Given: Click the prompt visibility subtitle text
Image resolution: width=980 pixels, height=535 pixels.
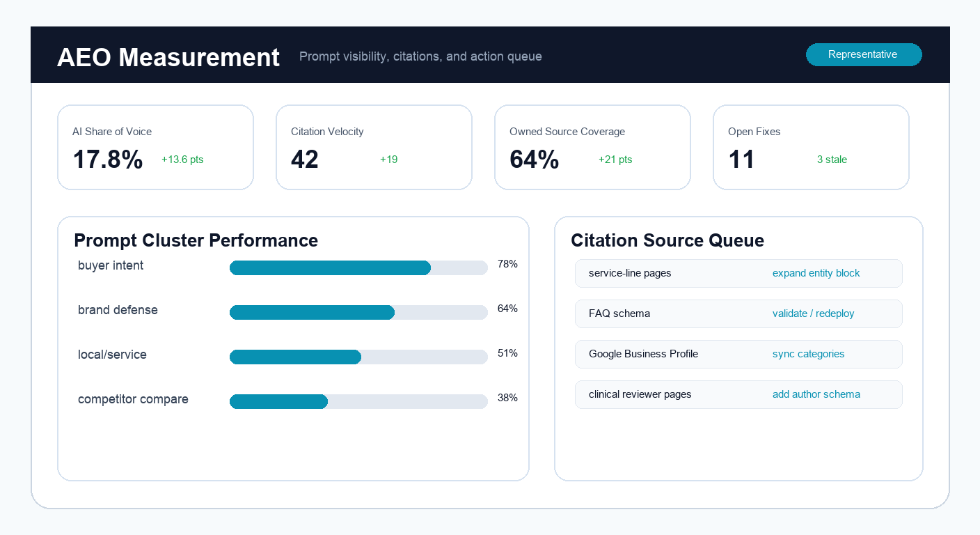Looking at the screenshot, I should point(420,56).
